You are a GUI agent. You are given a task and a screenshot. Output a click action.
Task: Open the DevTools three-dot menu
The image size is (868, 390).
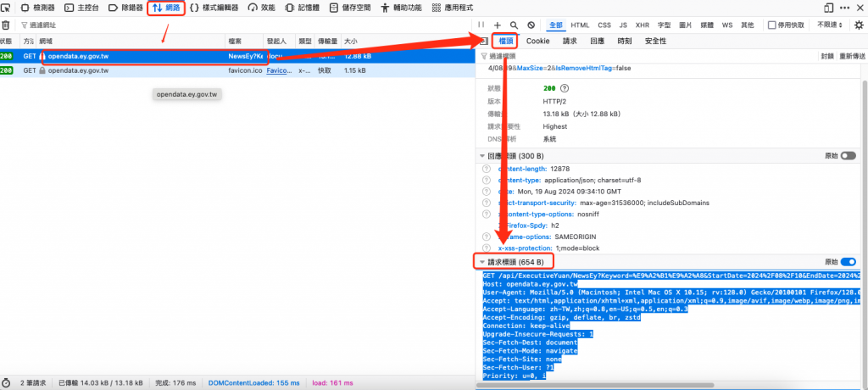pos(845,8)
